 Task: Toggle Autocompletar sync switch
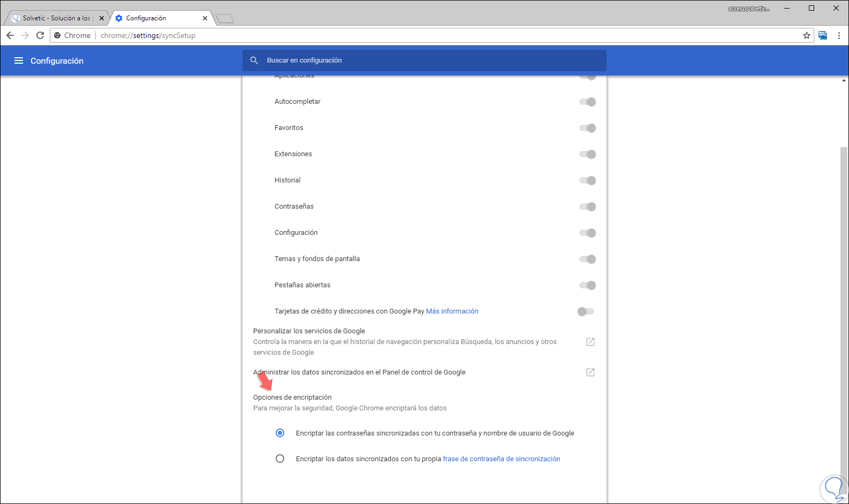pyautogui.click(x=587, y=102)
